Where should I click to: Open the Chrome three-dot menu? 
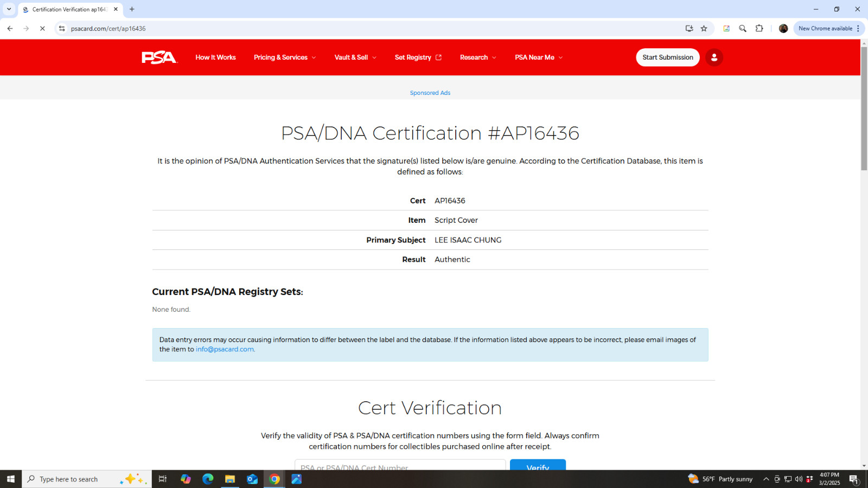click(x=858, y=29)
